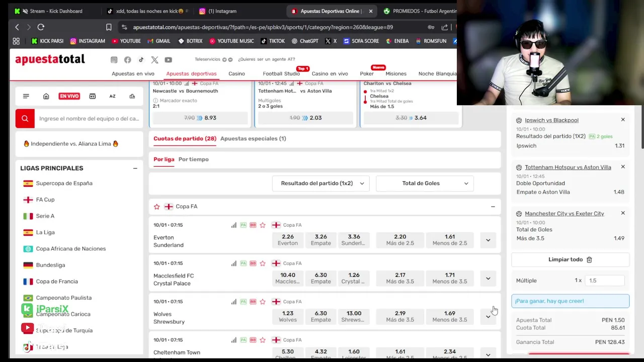Open Total de Goles market dropdown
The image size is (644, 362).
point(425,184)
